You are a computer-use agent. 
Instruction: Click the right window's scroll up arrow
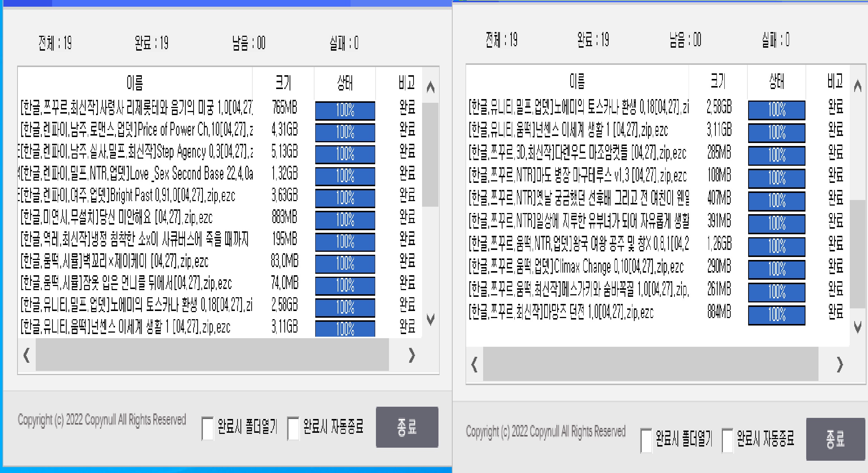tap(858, 86)
